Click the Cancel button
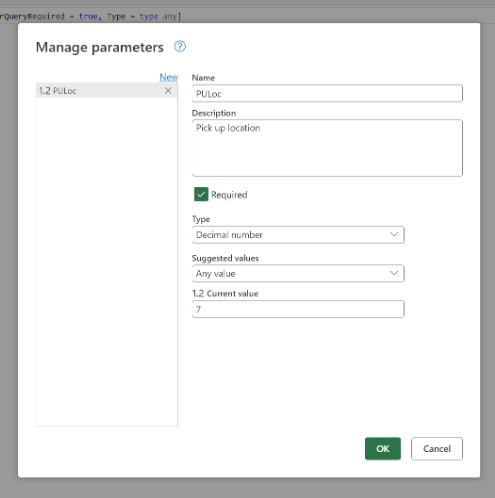Viewport: 495px width, 498px height. [437, 449]
